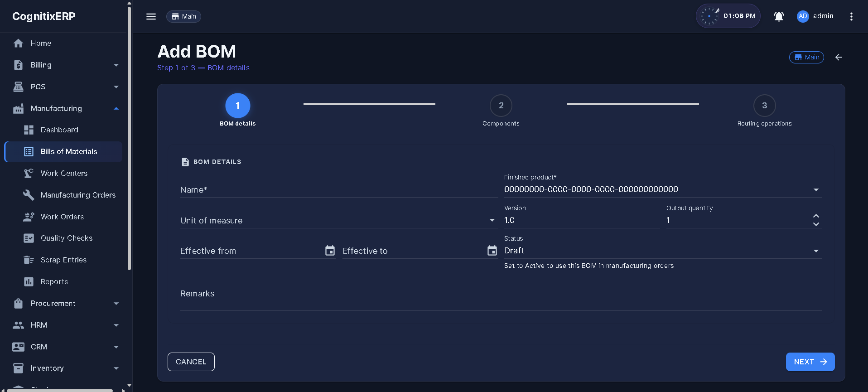Open the Finished product dropdown
This screenshot has width=868, height=392.
pyautogui.click(x=663, y=189)
